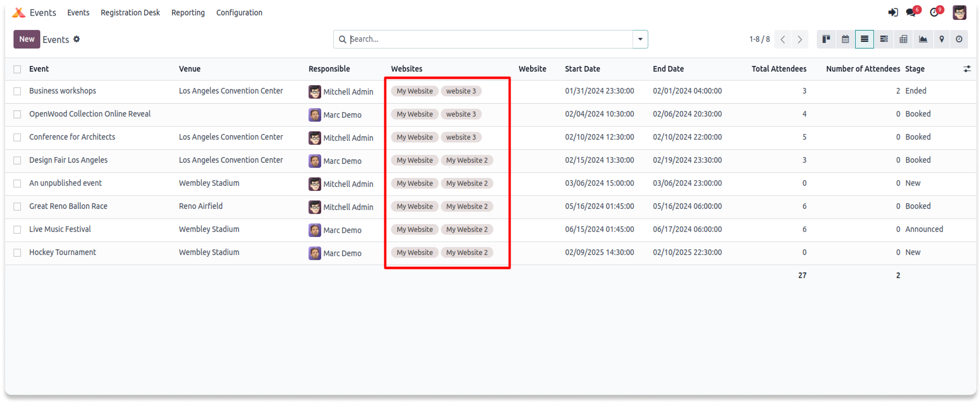This screenshot has height=403, width=980.
Task: Open the Live Music Festival event
Action: tap(60, 229)
